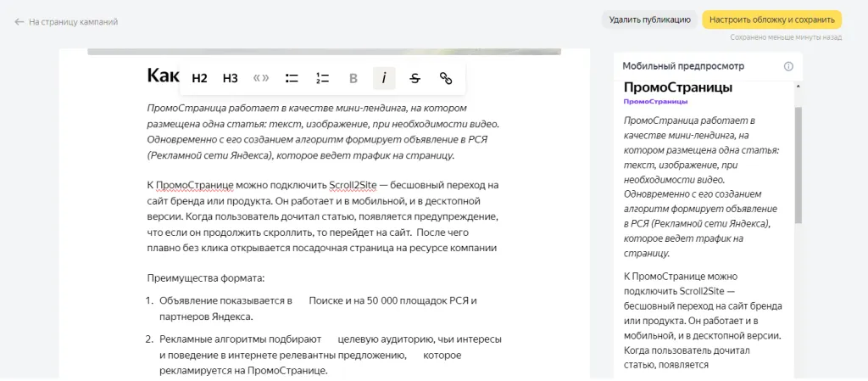Create a bulleted list
The width and height of the screenshot is (868, 381).
[x=292, y=78]
